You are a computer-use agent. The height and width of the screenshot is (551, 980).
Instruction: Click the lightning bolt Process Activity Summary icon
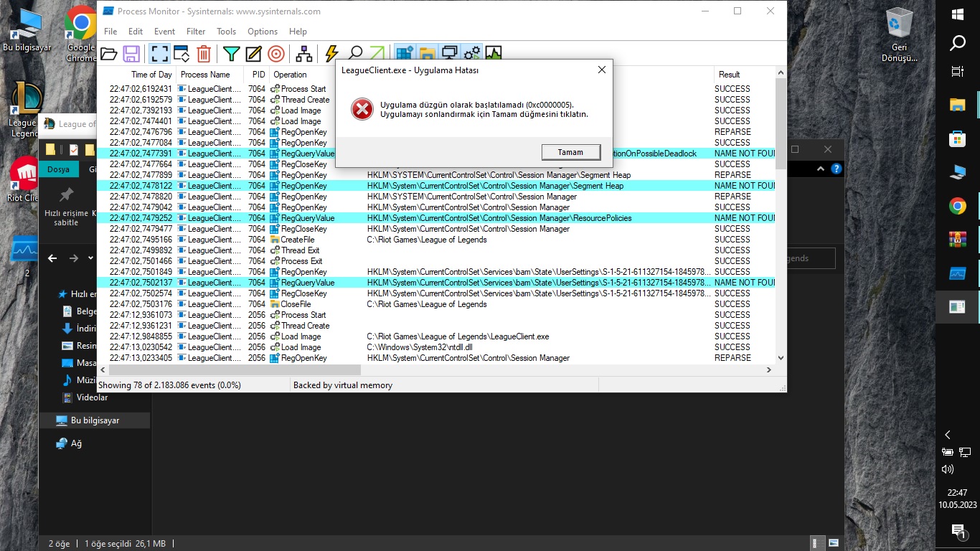[x=331, y=54]
